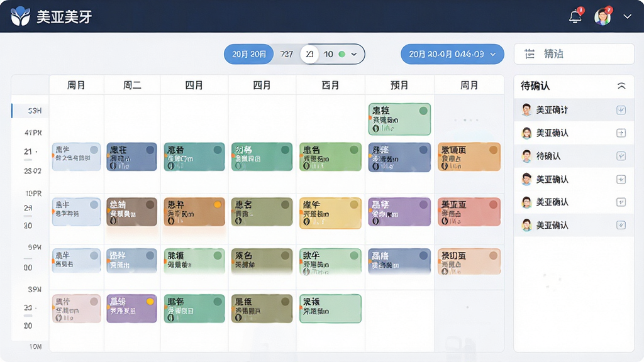Click the 10PR time label

(33, 194)
